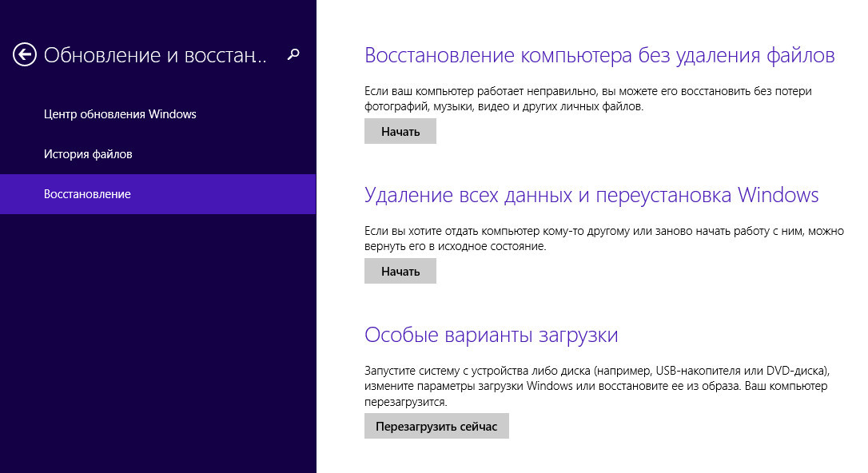Select the highlighted "Восстановление" sidebar item

click(x=87, y=194)
